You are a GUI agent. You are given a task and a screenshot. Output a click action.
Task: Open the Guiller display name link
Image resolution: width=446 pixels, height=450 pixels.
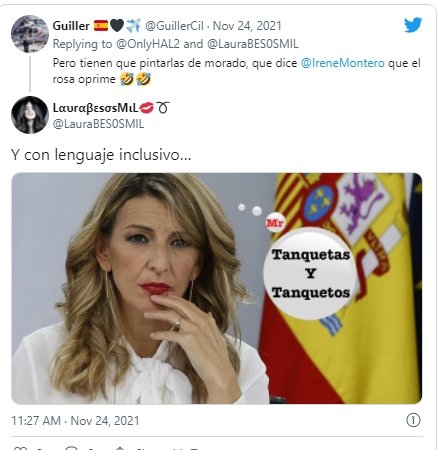71,26
